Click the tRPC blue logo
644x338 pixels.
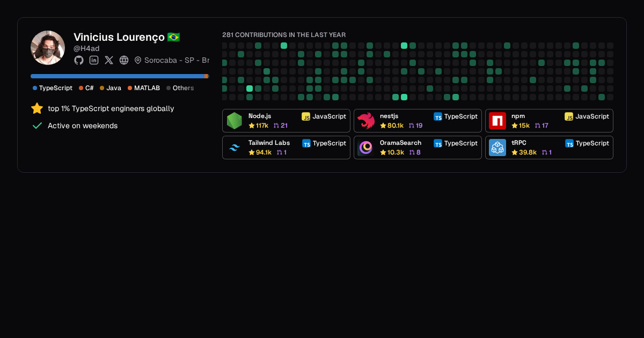(x=497, y=148)
